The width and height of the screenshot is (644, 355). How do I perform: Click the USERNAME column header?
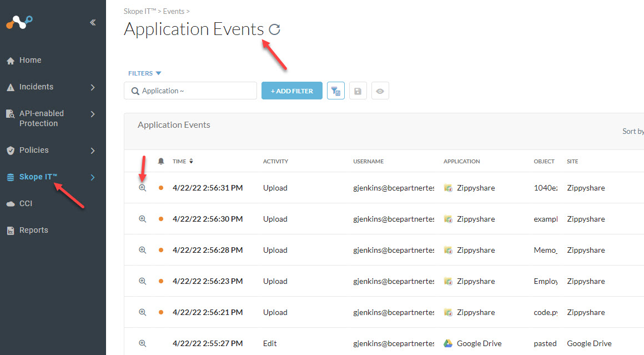(369, 161)
